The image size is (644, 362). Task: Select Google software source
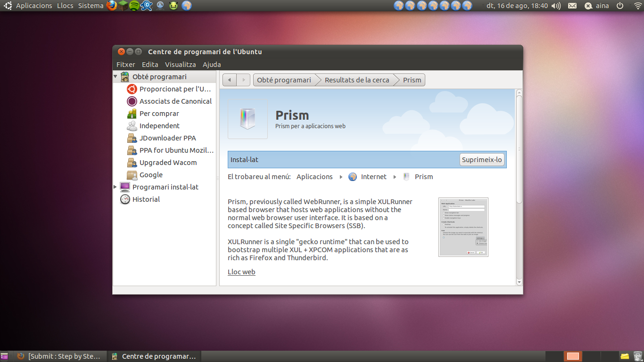click(145, 174)
